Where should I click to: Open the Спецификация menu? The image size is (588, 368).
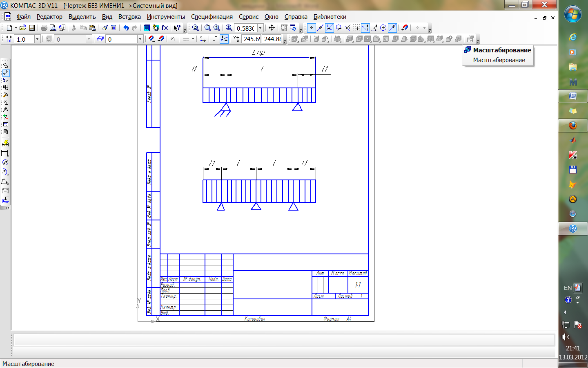tap(212, 17)
